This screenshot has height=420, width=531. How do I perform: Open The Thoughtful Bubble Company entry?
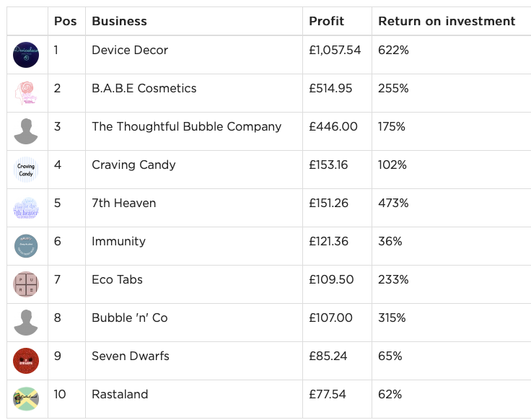pos(187,127)
